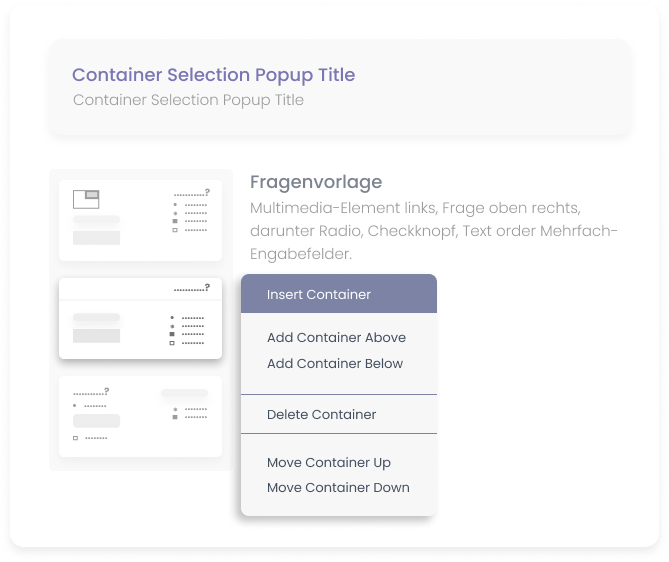Select Move Container Down
This screenshot has width=669, height=562.
tap(338, 488)
